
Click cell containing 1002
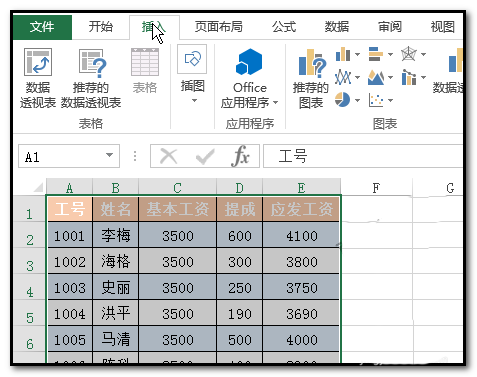[69, 261]
